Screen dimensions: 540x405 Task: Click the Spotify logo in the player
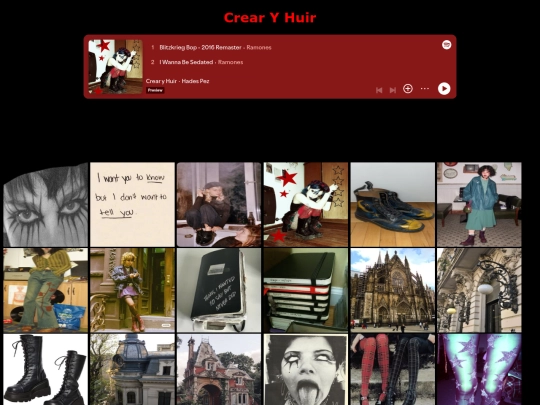446,45
